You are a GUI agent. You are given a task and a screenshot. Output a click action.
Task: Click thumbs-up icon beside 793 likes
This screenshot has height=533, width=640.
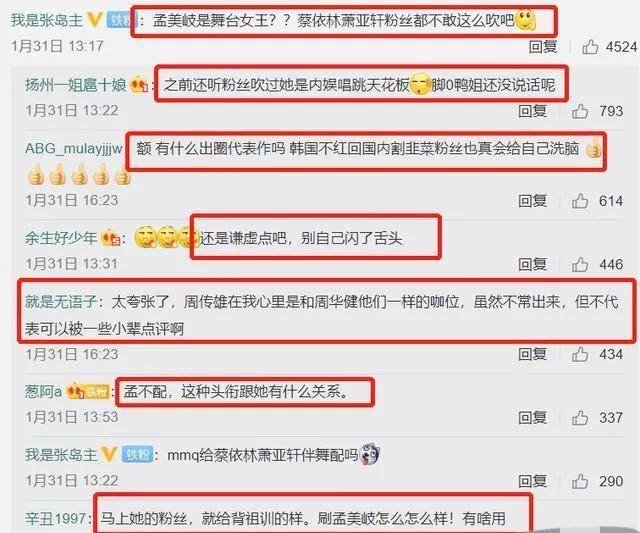coord(580,111)
